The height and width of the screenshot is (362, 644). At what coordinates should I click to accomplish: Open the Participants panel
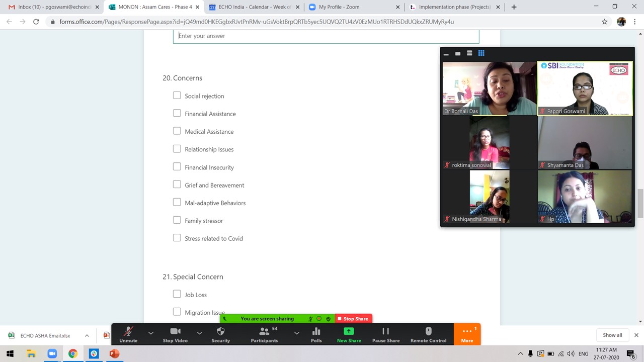(264, 334)
